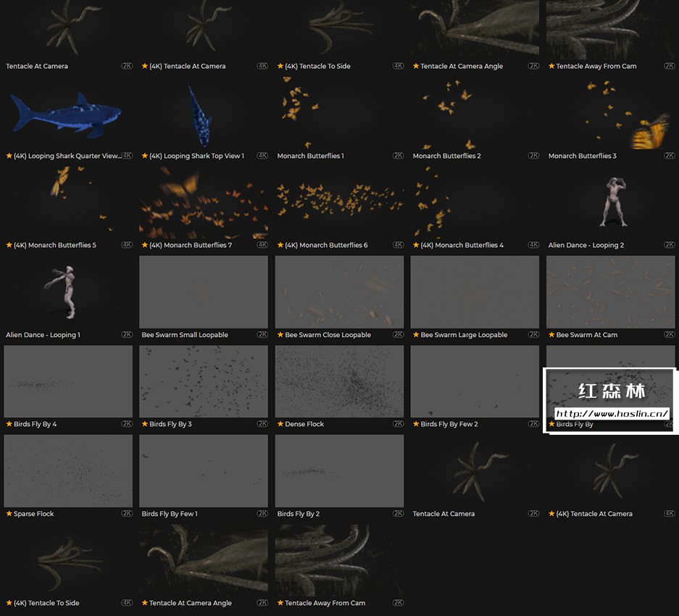The image size is (679, 616).
Task: Preview the Birds Fly By 2 thumbnail
Action: [339, 471]
